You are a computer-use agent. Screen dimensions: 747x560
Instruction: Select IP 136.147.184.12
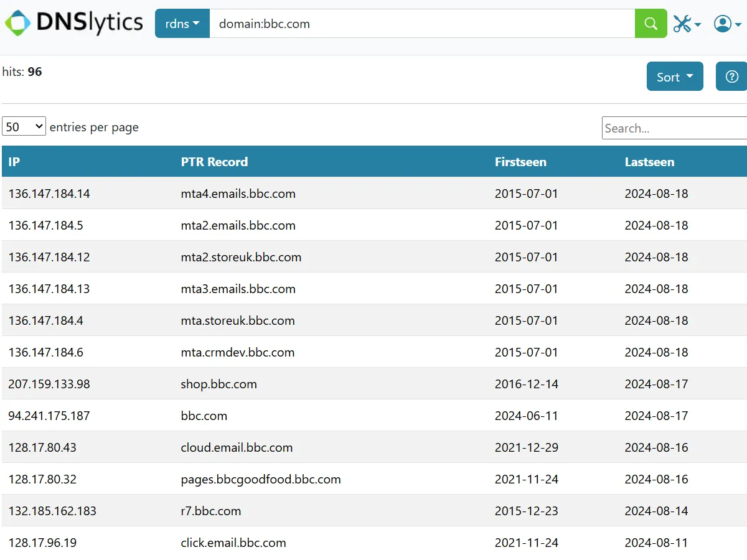(x=49, y=257)
